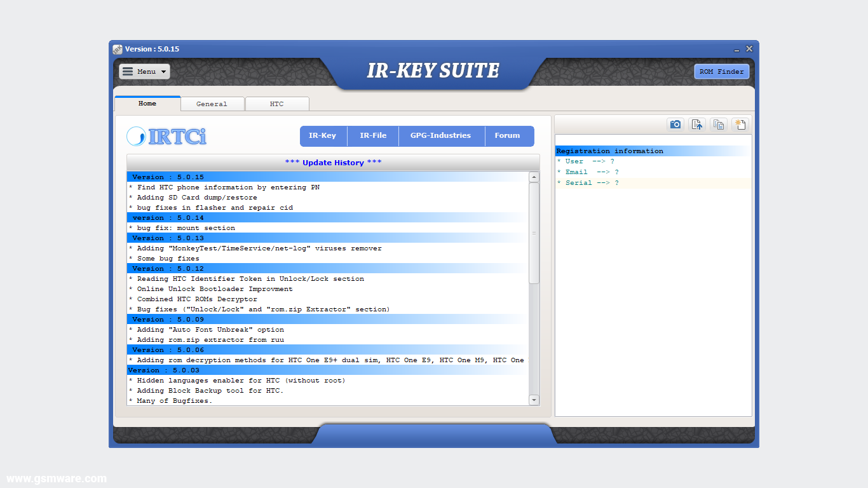Select the 'User --> ?' row
This screenshot has height=488, width=868.
point(653,161)
